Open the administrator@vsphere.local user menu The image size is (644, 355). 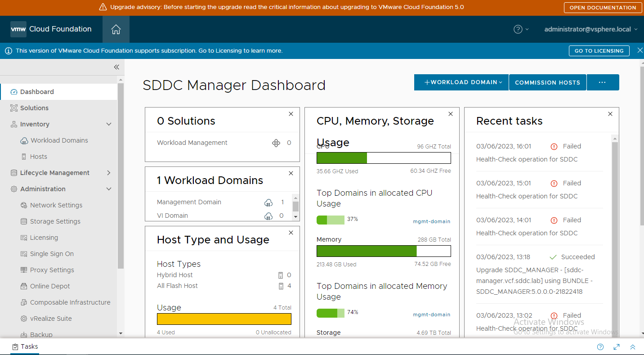[x=590, y=29]
